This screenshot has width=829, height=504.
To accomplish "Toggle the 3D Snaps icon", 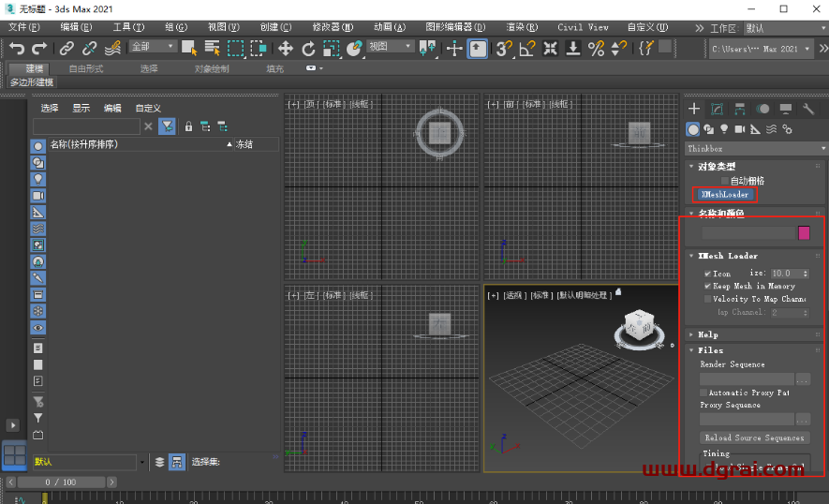I will 503,49.
